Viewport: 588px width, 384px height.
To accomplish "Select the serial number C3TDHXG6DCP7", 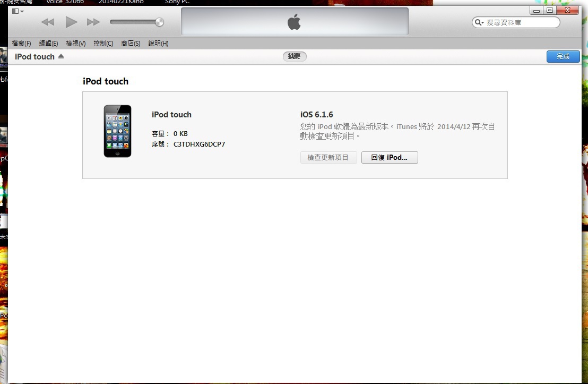I will pos(199,144).
